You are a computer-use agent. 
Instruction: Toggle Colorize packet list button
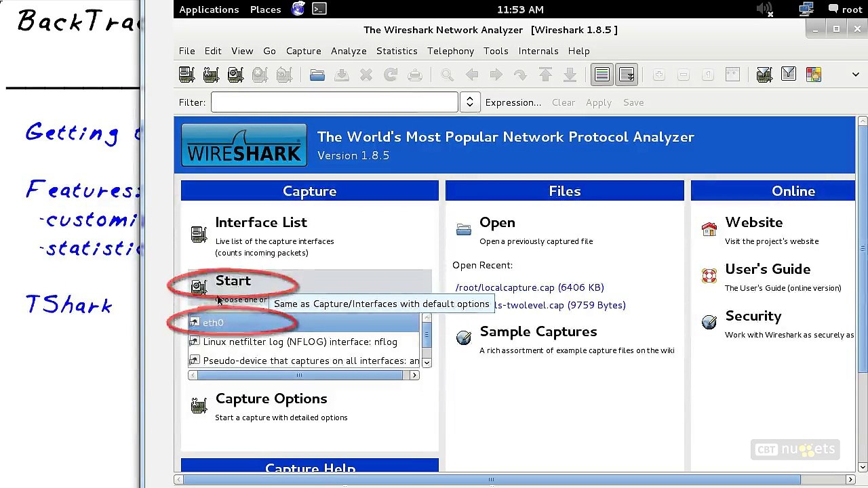coord(602,75)
